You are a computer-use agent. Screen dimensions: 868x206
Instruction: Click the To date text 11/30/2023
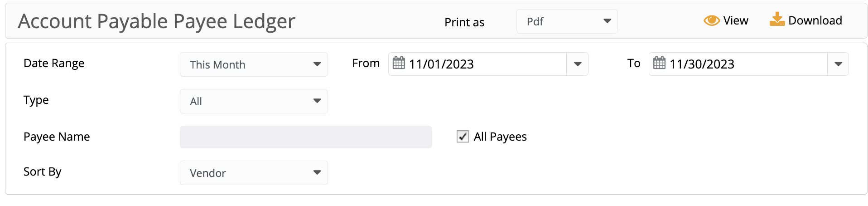point(702,64)
